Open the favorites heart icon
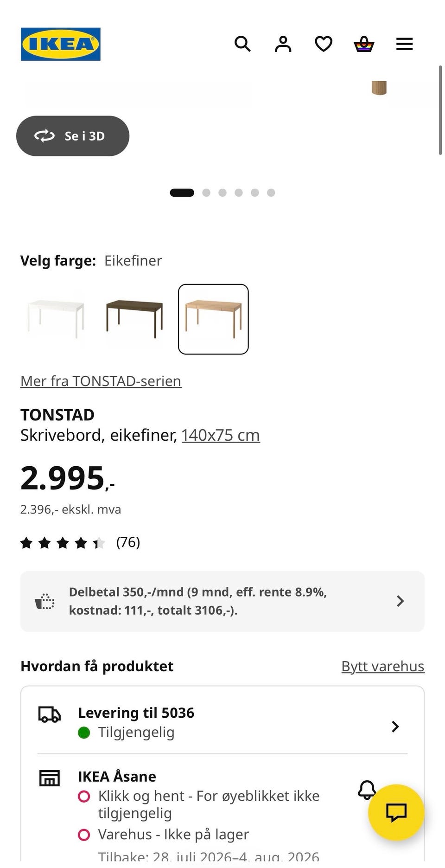Viewport: 445px width, 868px height. pos(324,44)
